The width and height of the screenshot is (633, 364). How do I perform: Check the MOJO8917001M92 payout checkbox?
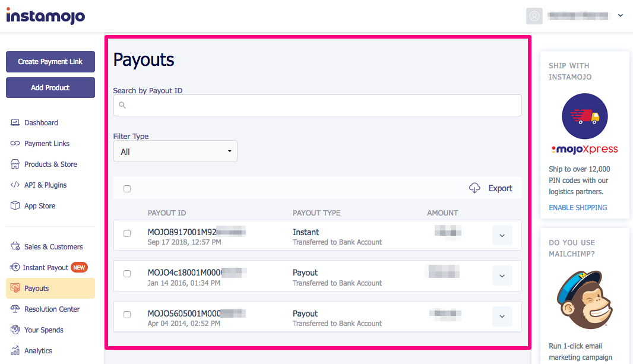point(127,233)
